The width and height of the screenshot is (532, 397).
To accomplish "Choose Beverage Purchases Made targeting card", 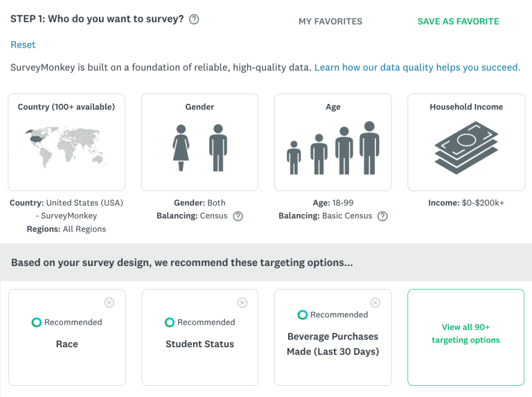I will coord(332,337).
